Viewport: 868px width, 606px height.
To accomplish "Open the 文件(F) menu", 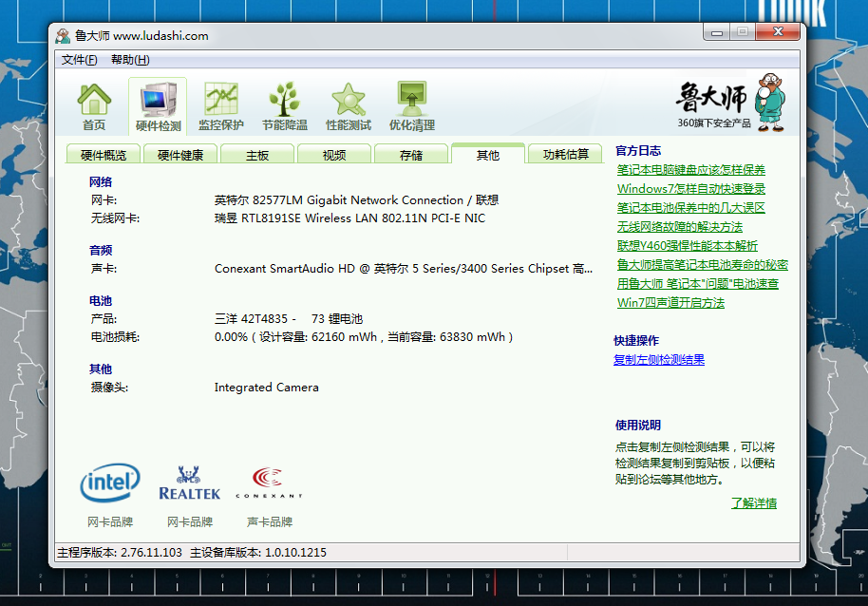I will pyautogui.click(x=79, y=60).
